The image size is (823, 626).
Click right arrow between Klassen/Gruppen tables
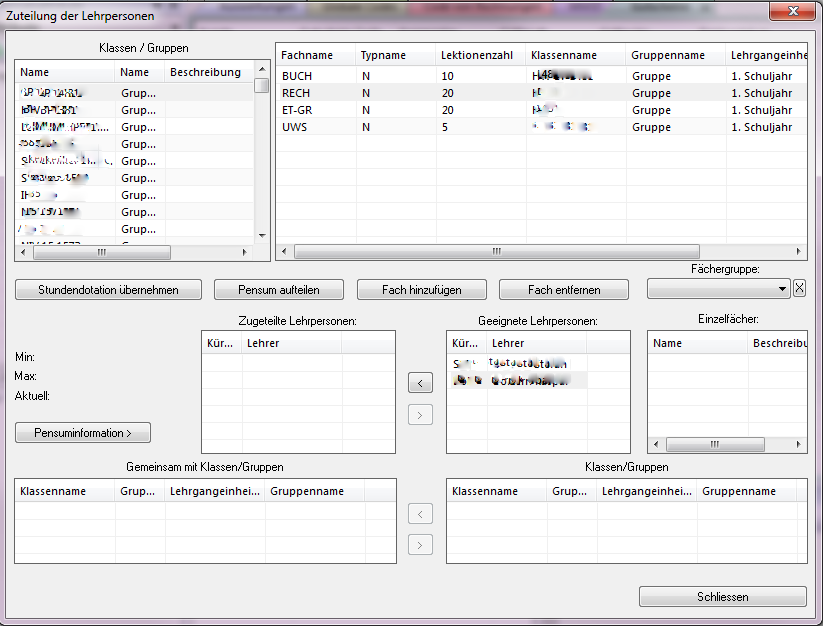421,545
